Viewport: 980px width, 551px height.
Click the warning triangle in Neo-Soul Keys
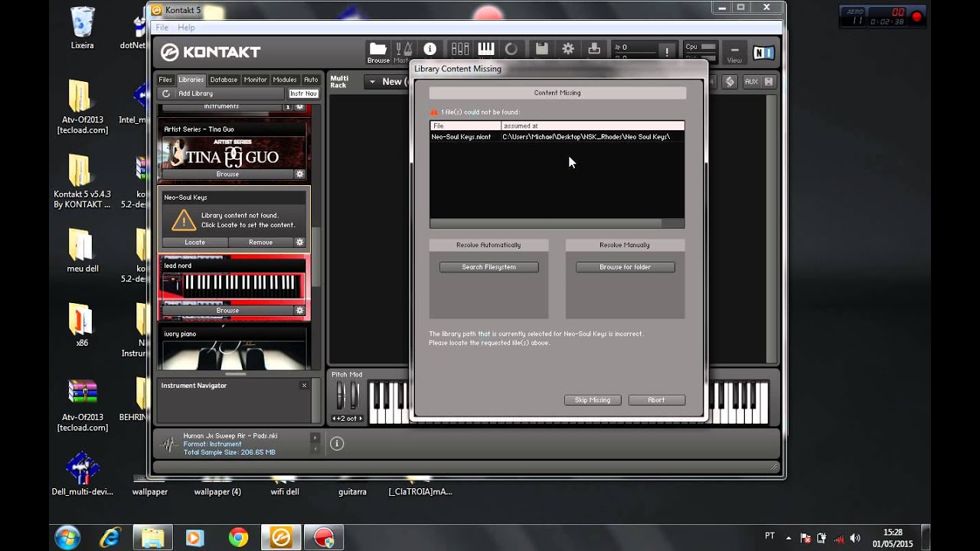pyautogui.click(x=184, y=220)
